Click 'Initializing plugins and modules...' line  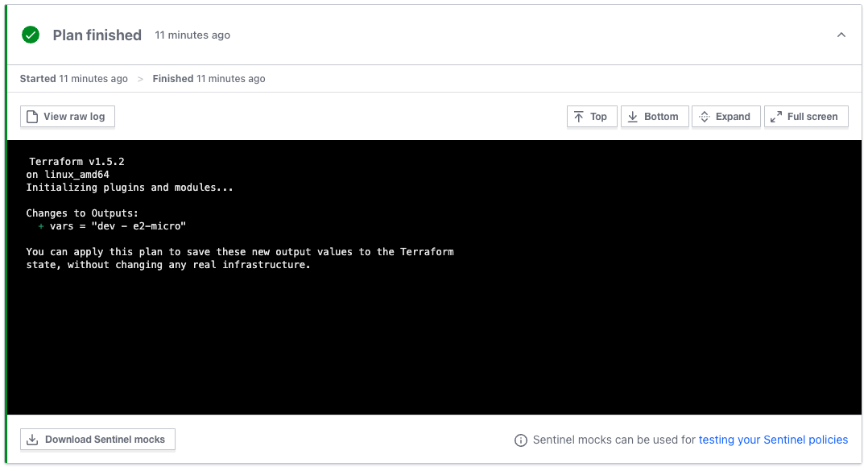(130, 187)
